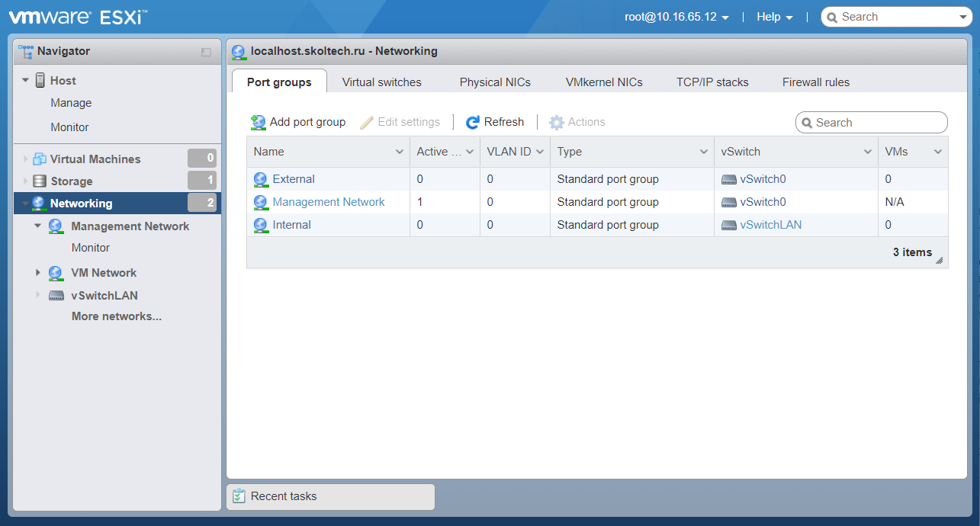Click the Add port group icon
The height and width of the screenshot is (526, 980).
259,122
